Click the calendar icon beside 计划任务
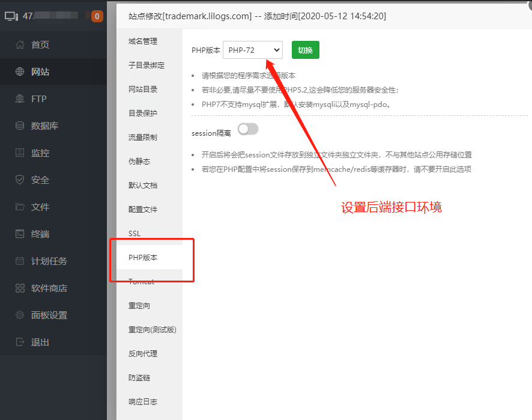Viewport: 532px width, 420px height. [20, 261]
